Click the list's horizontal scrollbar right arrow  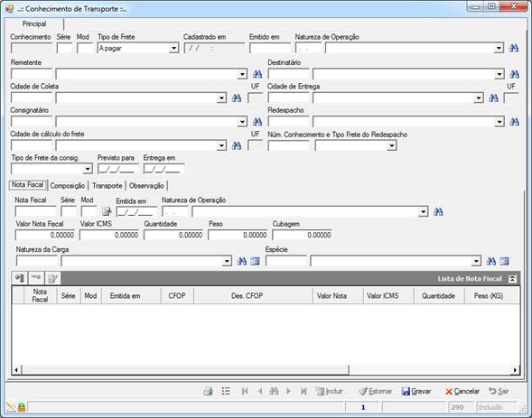coord(515,370)
